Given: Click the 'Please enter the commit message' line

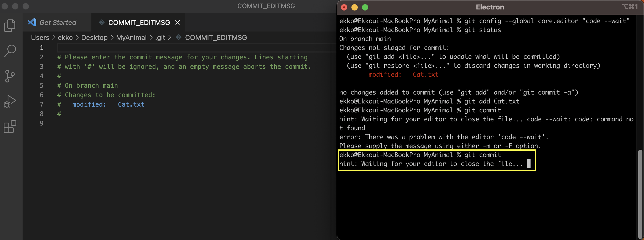Looking at the screenshot, I should [x=182, y=57].
